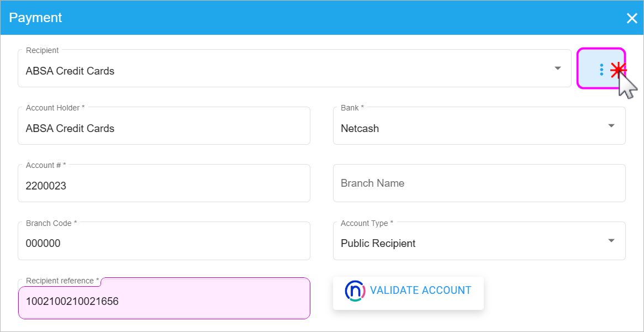Select the empty Branch Name field

(479, 183)
